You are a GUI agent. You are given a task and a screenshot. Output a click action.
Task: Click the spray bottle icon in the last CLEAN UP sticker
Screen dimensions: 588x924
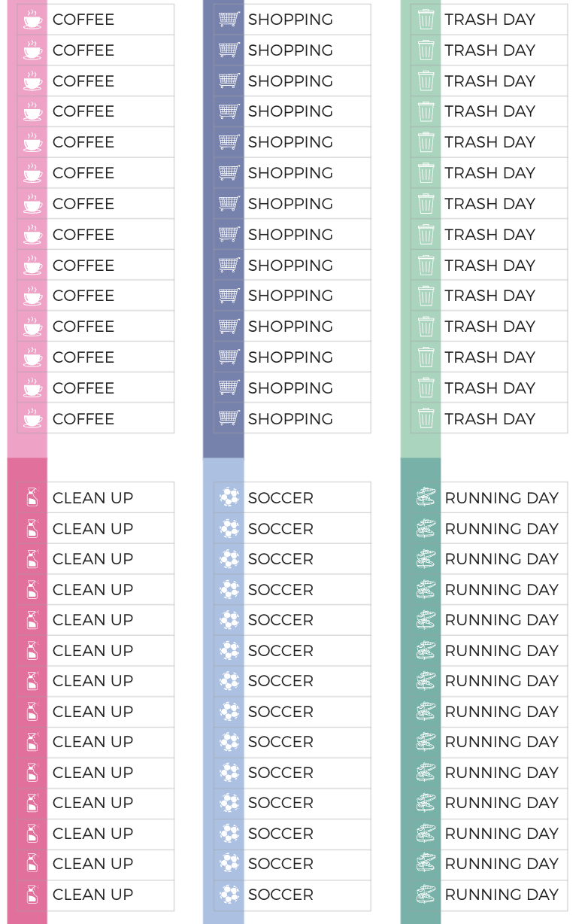click(x=32, y=895)
